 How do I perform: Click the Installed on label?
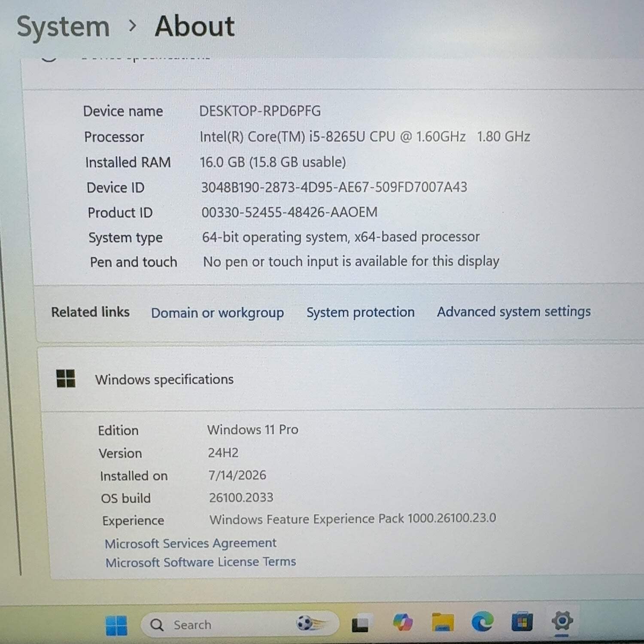click(134, 476)
